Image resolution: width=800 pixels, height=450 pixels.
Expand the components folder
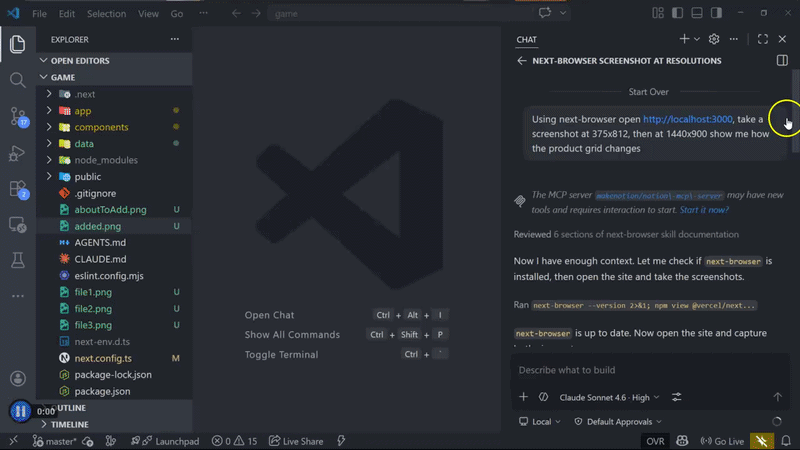pyautogui.click(x=49, y=127)
